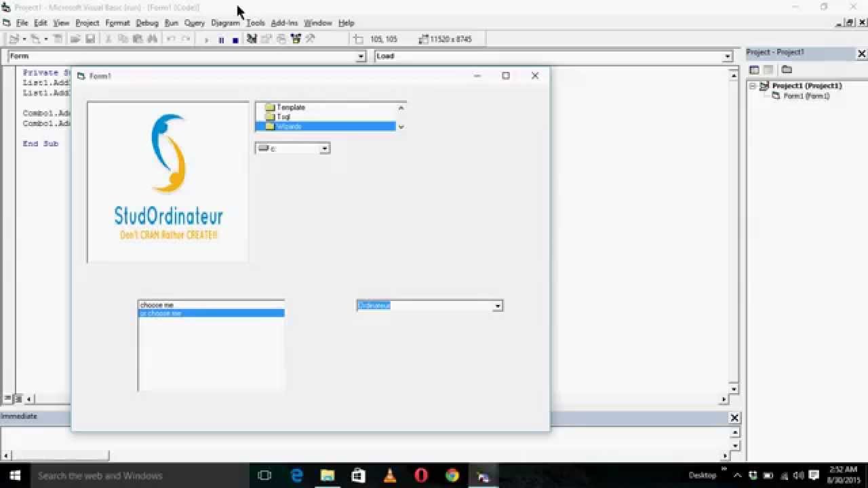Click the Break pause icon
Screen dimensions: 868x488
[x=221, y=40]
